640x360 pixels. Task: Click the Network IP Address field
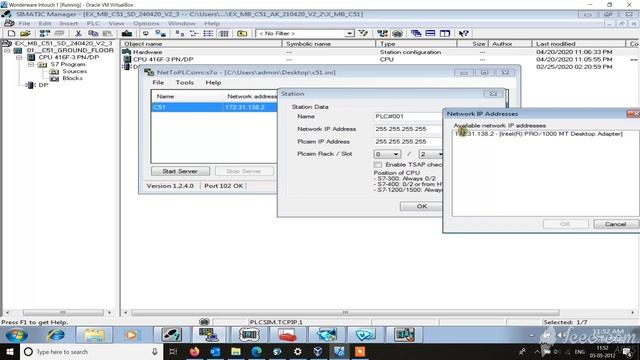[408, 129]
